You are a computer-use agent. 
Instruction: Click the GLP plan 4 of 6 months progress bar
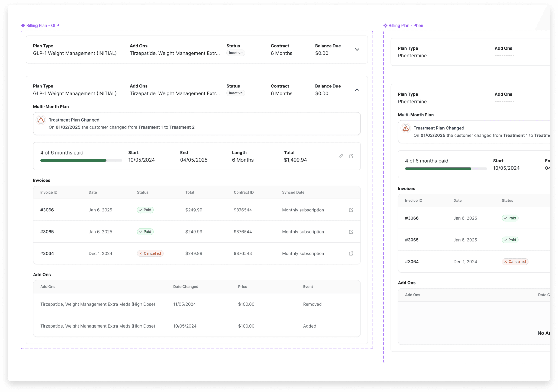coord(81,160)
